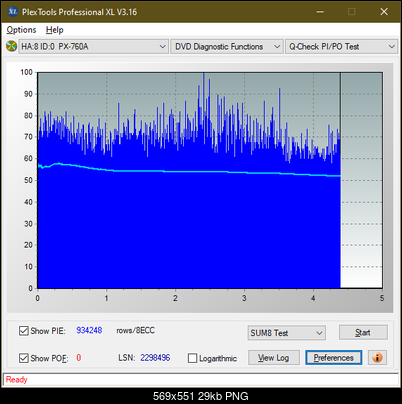Click the rows/8ECC label
The width and height of the screenshot is (402, 404).
135,330
